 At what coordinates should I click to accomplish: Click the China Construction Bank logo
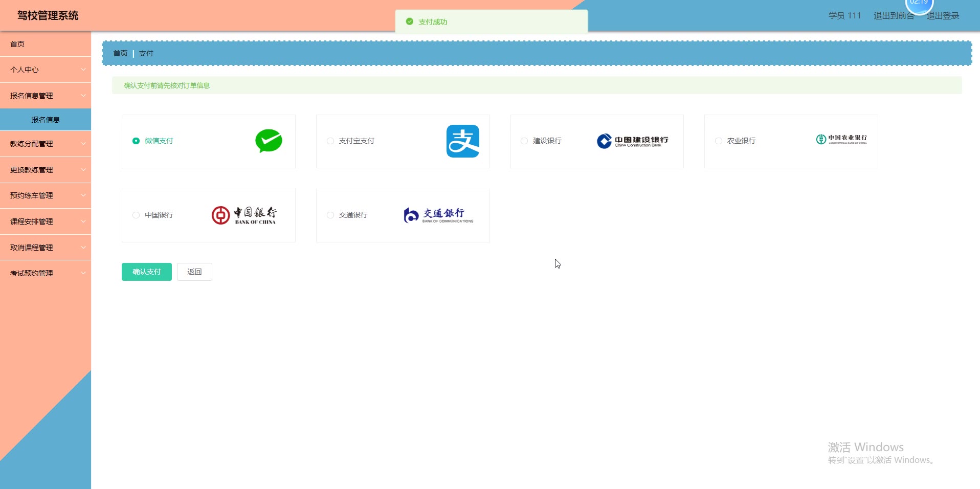pyautogui.click(x=633, y=141)
